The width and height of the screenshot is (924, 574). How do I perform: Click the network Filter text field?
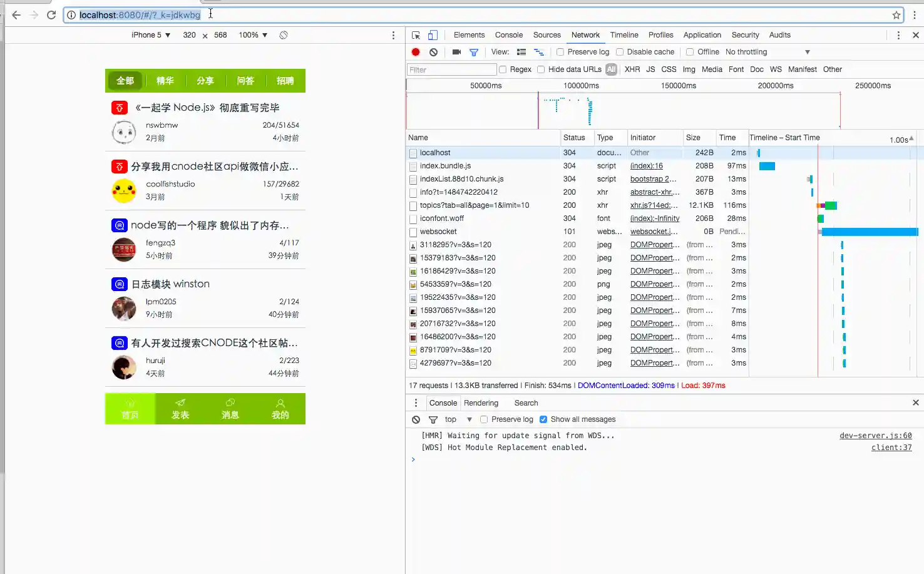(x=451, y=69)
